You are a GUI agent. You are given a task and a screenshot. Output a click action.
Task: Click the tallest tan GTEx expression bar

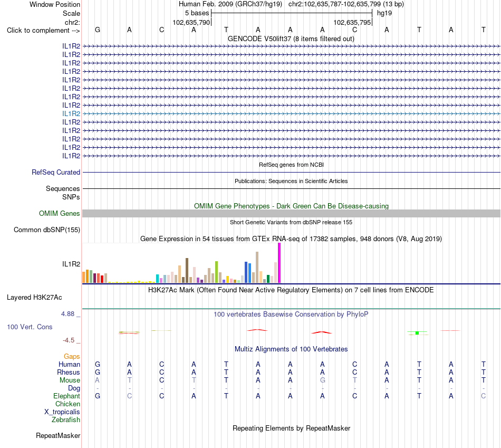click(x=257, y=268)
